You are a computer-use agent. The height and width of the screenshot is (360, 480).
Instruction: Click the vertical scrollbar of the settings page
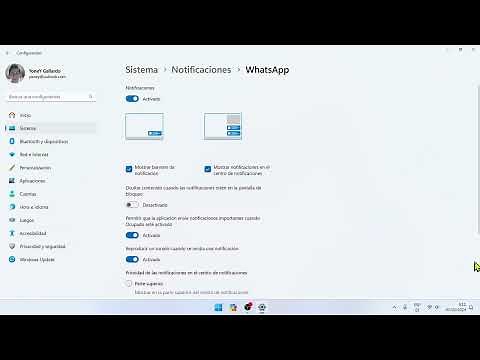coord(478,160)
